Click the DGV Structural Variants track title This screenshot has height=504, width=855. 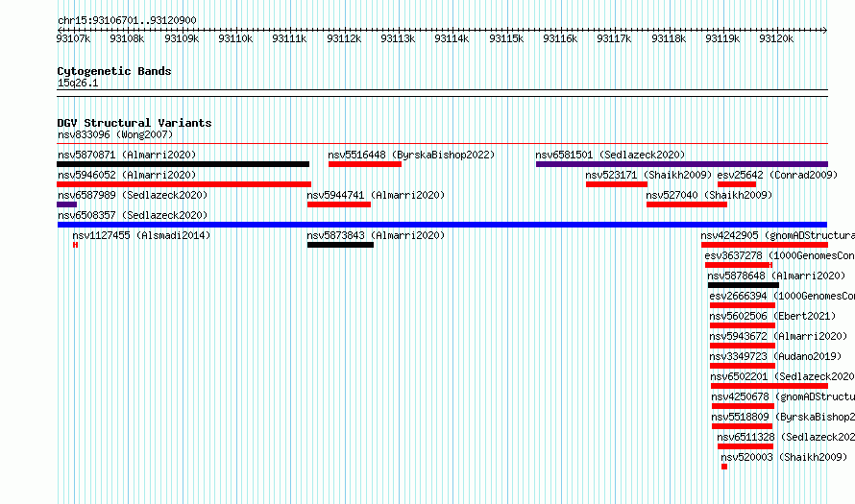click(134, 123)
